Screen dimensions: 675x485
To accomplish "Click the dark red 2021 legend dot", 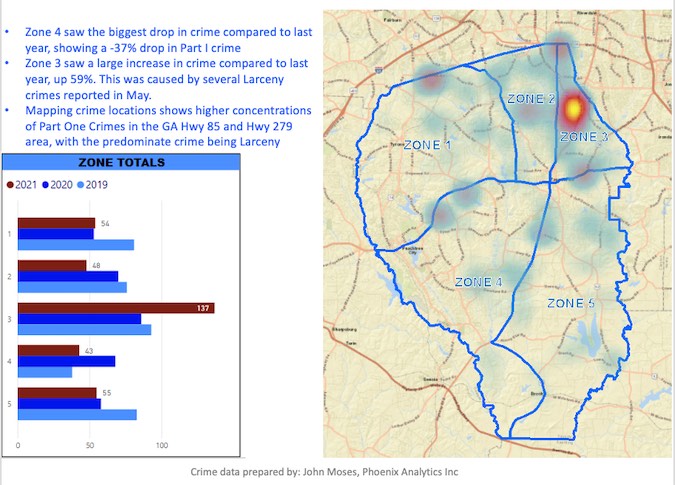I will [x=11, y=185].
